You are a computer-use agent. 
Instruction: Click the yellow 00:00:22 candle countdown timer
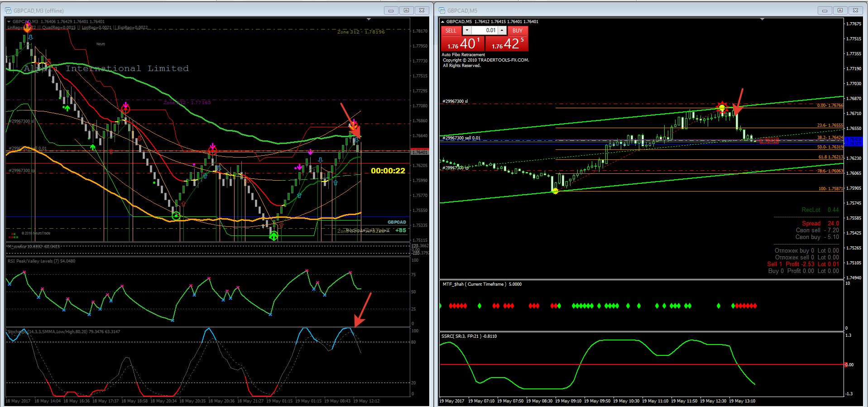click(x=388, y=171)
